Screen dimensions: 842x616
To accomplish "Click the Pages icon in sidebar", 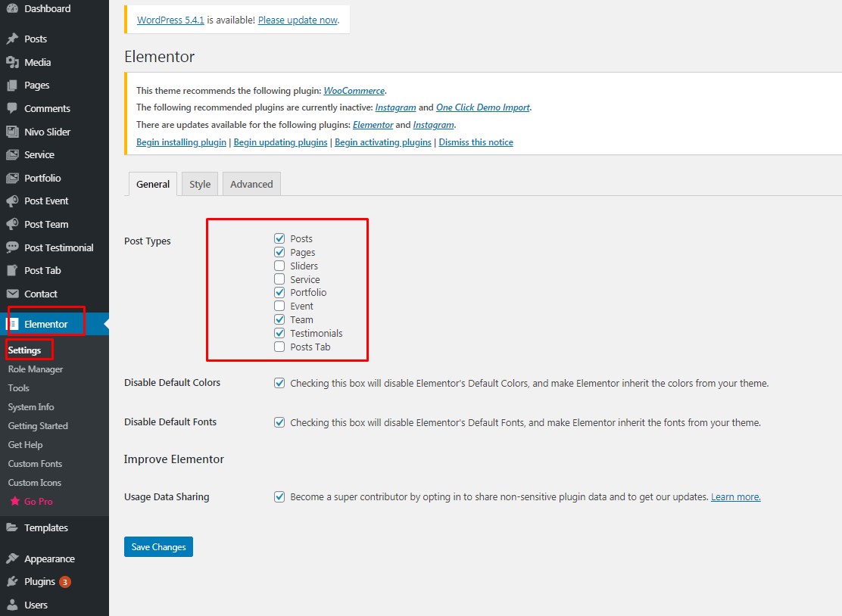I will pyautogui.click(x=12, y=86).
